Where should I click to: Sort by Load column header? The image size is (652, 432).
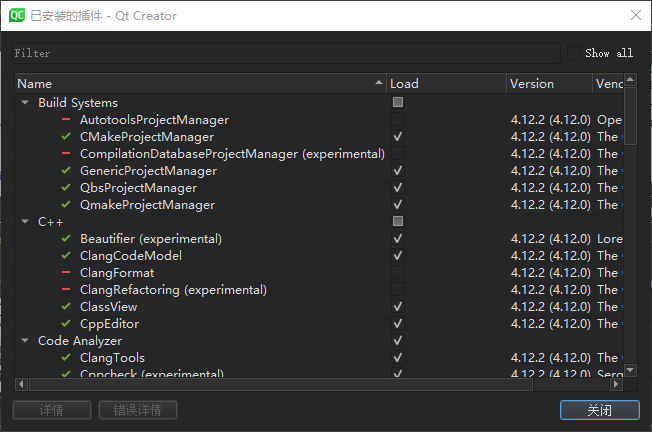click(x=447, y=84)
